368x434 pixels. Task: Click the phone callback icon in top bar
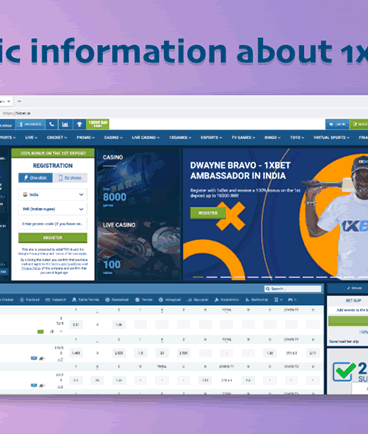coord(52,124)
